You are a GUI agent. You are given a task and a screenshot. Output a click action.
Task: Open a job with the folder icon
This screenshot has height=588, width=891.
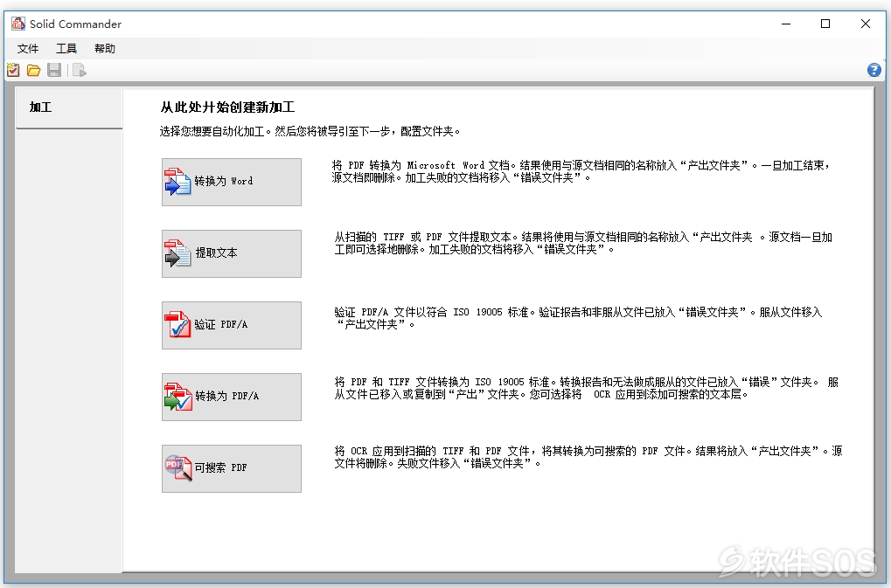(x=33, y=71)
